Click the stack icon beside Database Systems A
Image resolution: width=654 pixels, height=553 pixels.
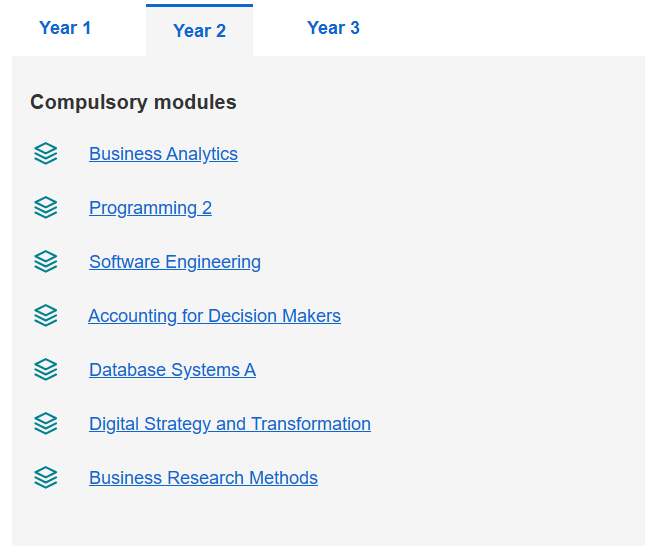[x=46, y=370]
